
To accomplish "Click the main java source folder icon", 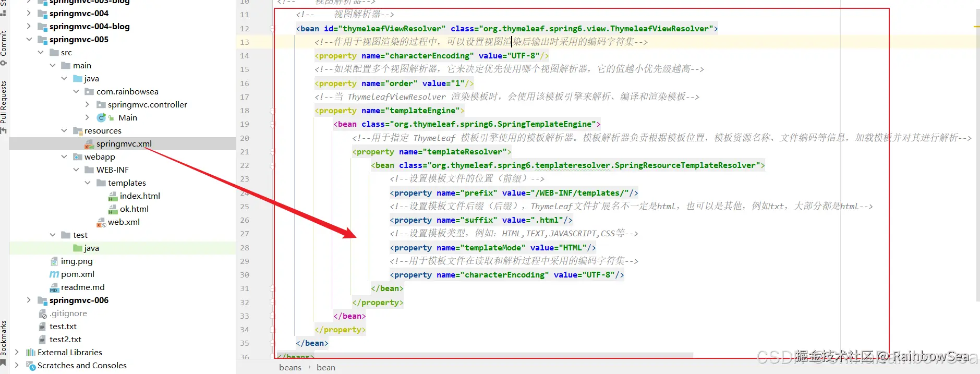I will (x=78, y=79).
